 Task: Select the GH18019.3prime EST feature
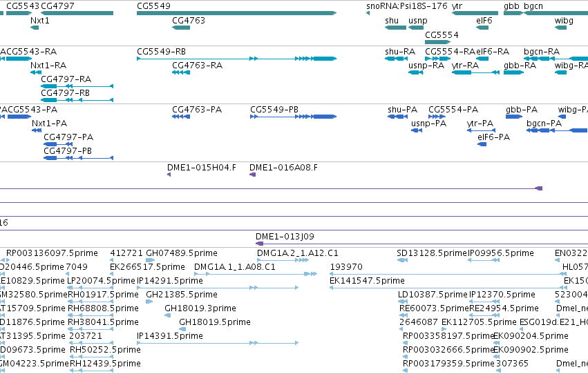168,315
